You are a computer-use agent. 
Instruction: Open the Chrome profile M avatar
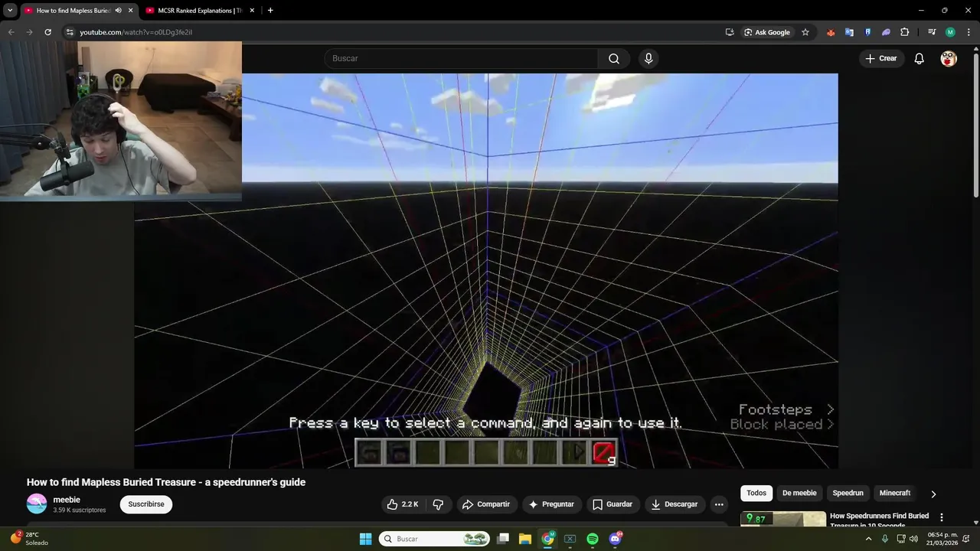point(950,32)
